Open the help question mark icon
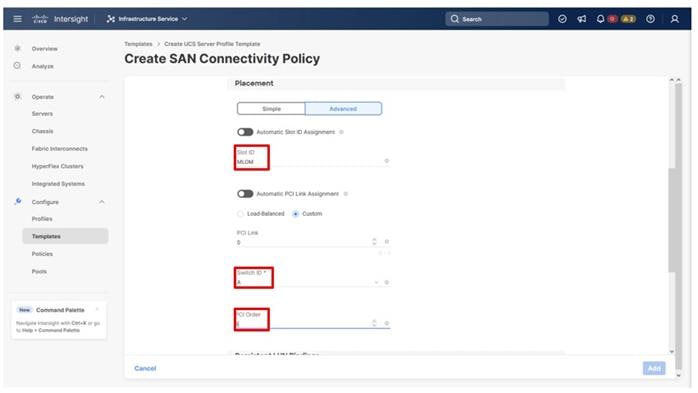This screenshot has width=698, height=393. coord(650,19)
